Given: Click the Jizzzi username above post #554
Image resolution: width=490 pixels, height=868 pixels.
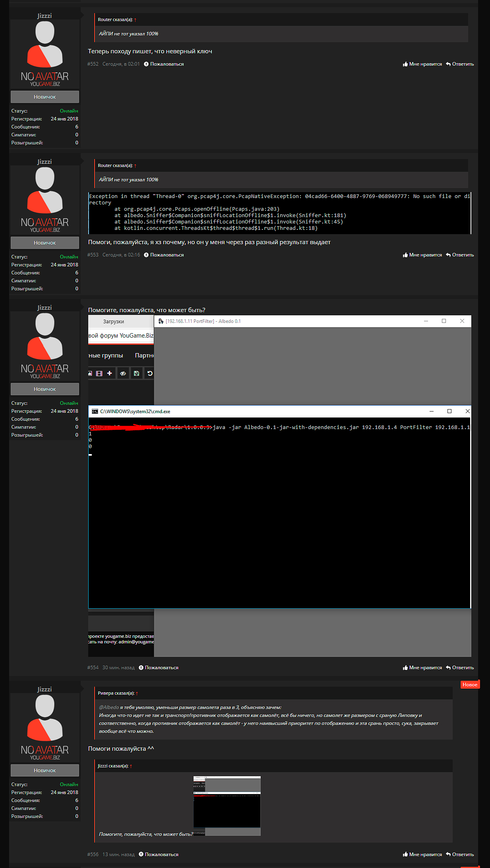Looking at the screenshot, I should point(45,307).
